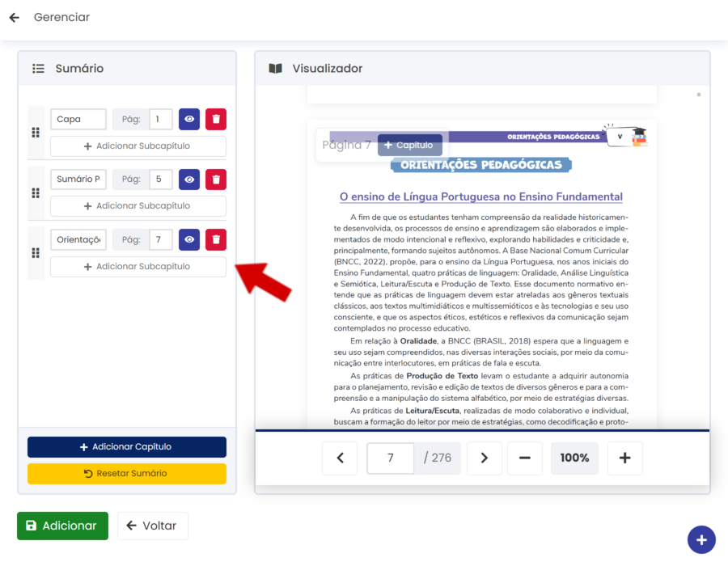Go to next page in viewer
The height and width of the screenshot is (566, 728).
point(484,458)
